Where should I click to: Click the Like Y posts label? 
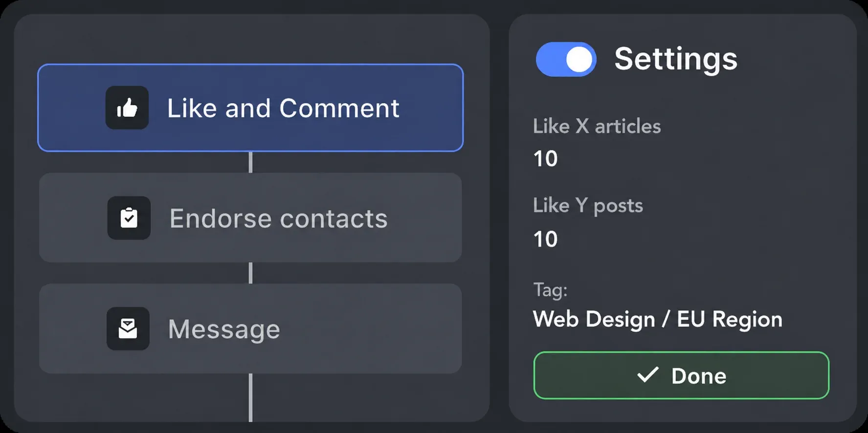[588, 206]
